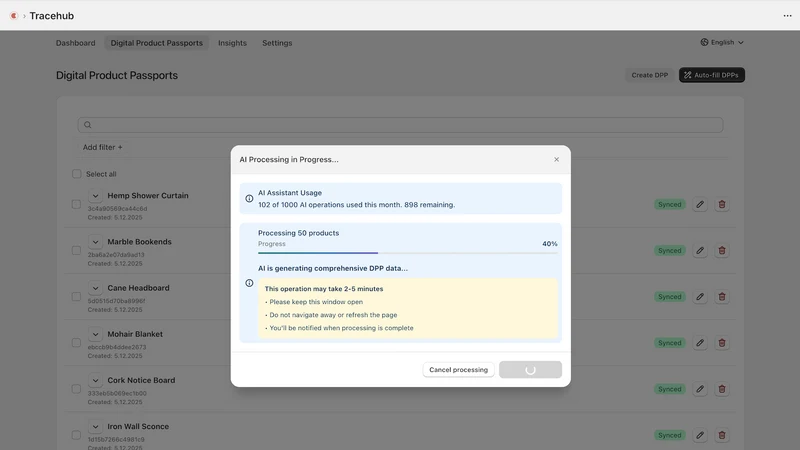Edit the Hemp Shower Curtain passport
This screenshot has width=800, height=450.
coord(700,205)
